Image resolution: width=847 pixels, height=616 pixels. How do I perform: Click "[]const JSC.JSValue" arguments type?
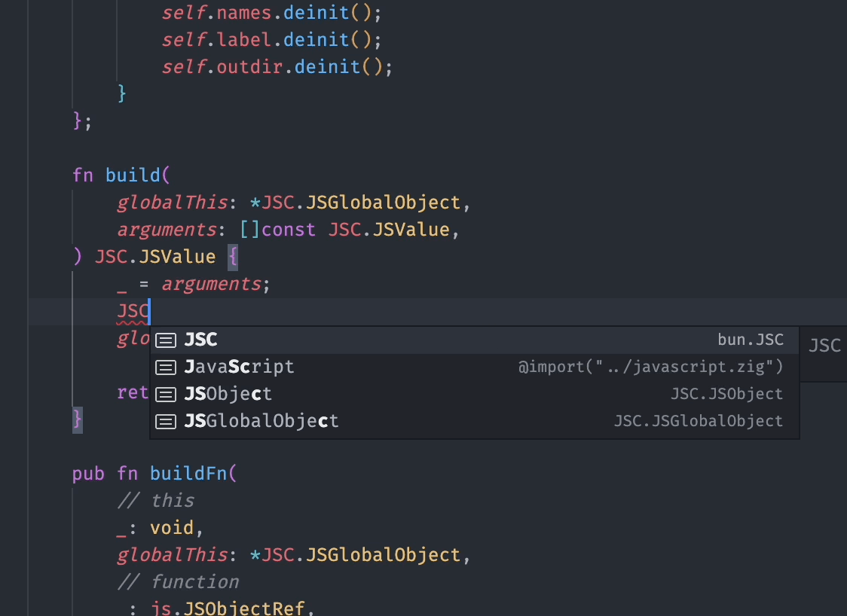[x=344, y=230]
